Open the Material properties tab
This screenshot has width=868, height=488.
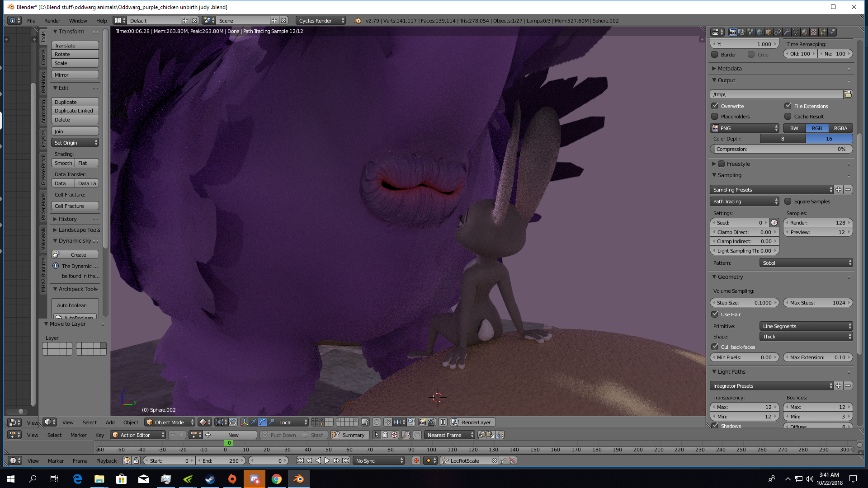(x=805, y=32)
